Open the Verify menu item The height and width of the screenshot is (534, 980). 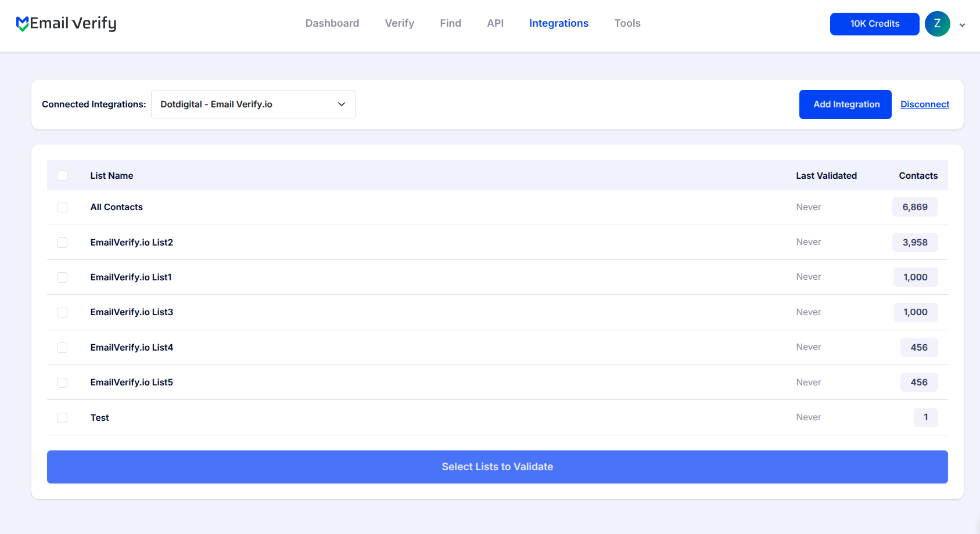[400, 23]
